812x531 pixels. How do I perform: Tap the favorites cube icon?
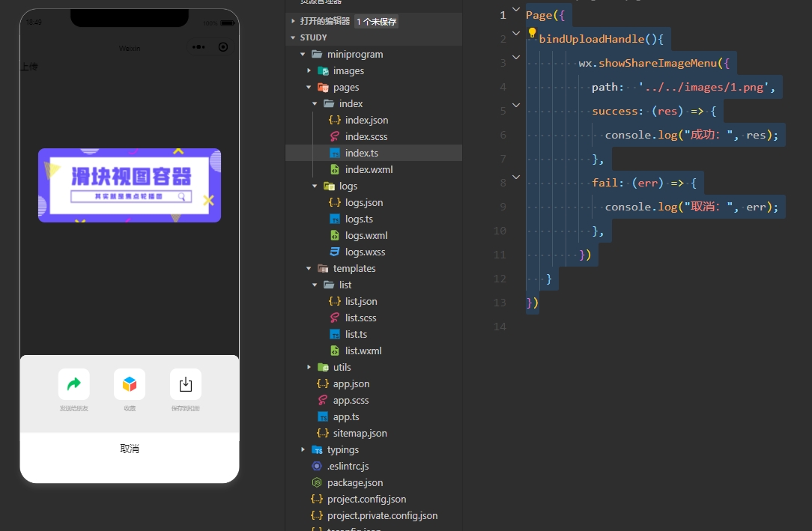pyautogui.click(x=130, y=384)
